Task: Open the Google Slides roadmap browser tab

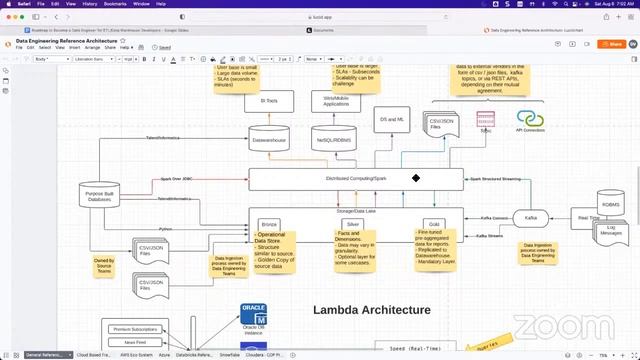Action: coord(106,30)
